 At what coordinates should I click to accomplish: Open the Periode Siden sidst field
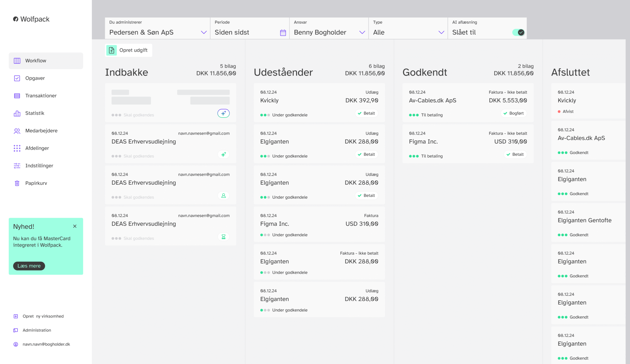tap(250, 28)
